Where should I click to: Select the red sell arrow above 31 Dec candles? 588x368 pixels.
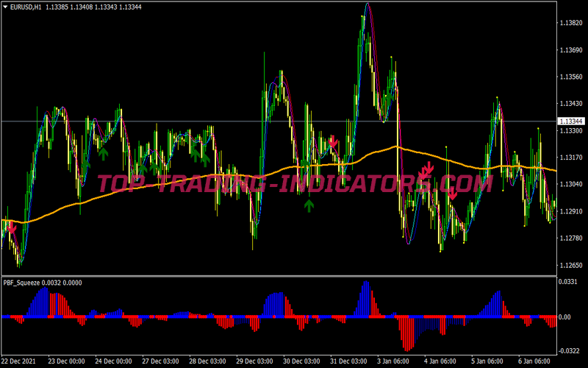click(x=333, y=141)
